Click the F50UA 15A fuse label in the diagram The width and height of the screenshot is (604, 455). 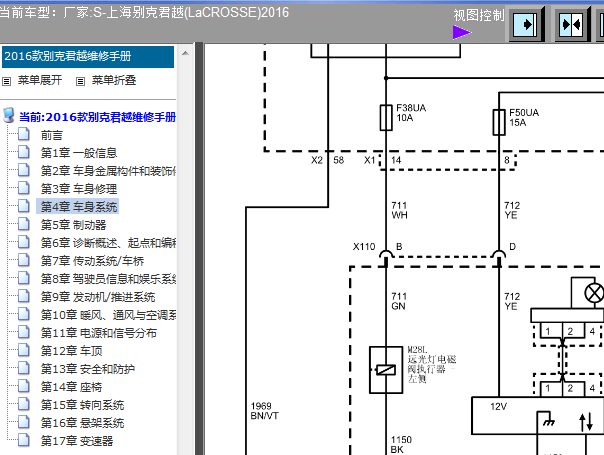pyautogui.click(x=524, y=118)
